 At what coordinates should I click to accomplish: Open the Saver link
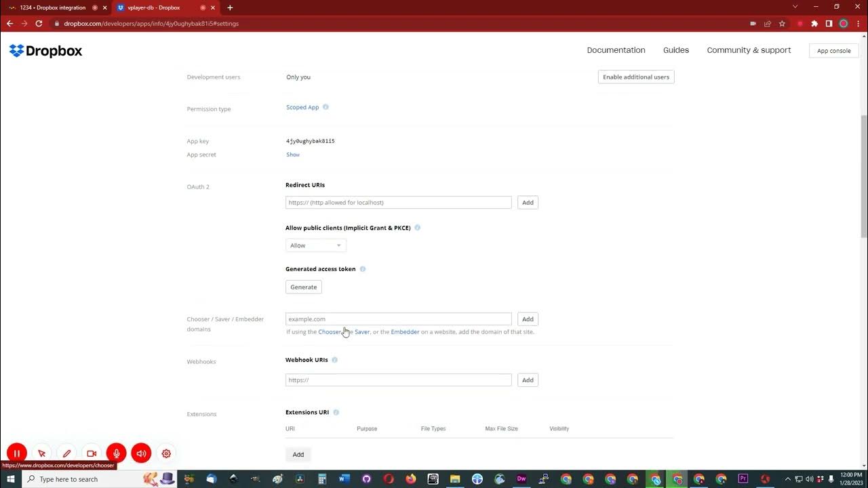362,332
